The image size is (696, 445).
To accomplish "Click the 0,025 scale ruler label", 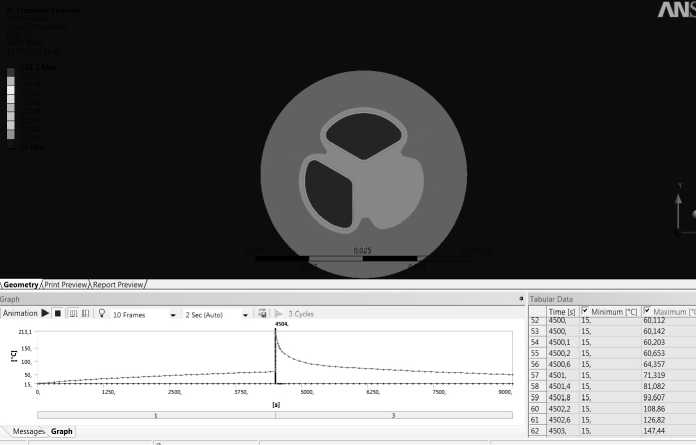I will pyautogui.click(x=362, y=251).
